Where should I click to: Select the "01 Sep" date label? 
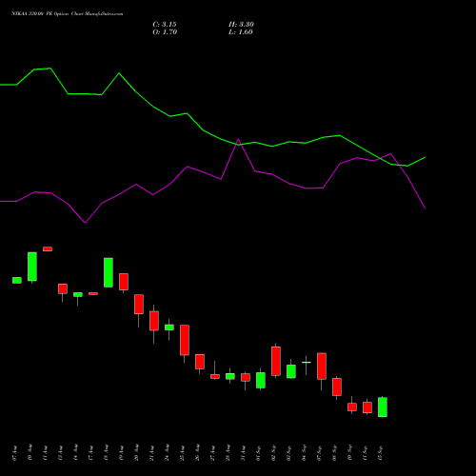point(258,453)
